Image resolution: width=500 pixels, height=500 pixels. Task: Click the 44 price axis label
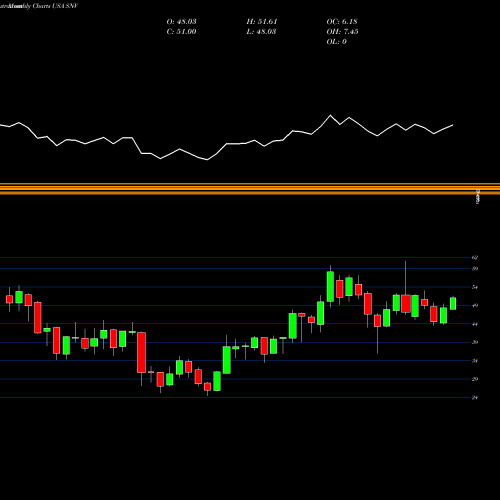[475, 324]
